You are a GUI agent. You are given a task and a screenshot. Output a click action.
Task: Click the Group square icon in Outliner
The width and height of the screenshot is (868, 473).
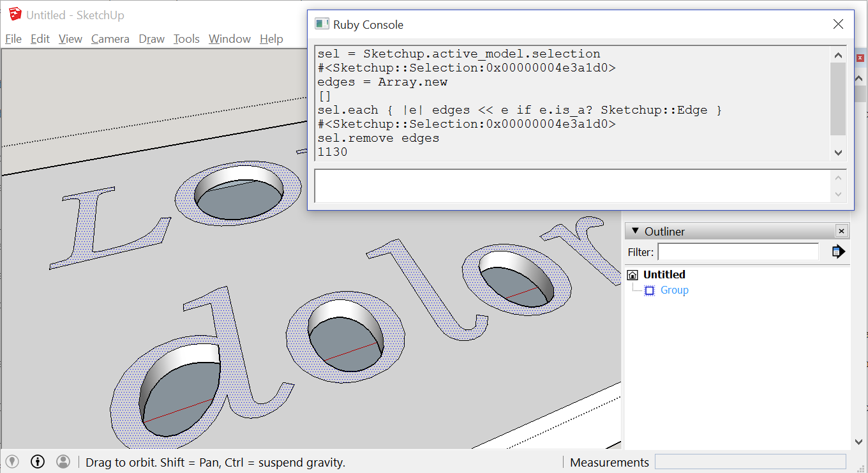click(650, 290)
